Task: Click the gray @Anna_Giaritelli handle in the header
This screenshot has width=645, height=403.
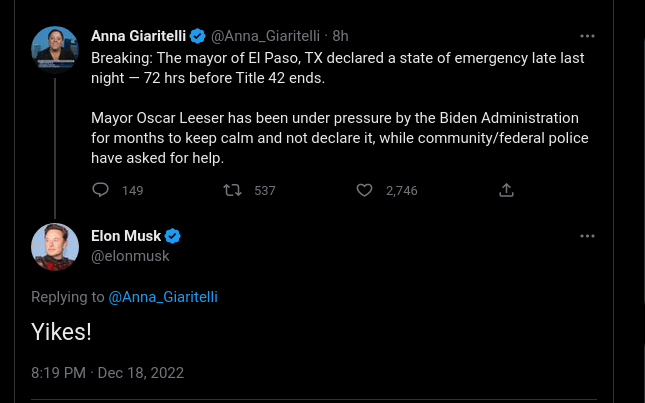Action: (265, 36)
